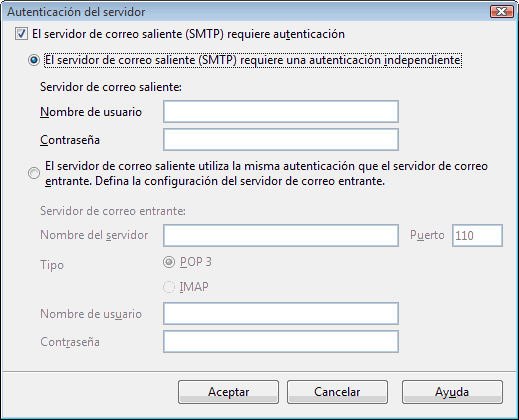Dismiss dialog with Cancelar button
The image size is (519, 420).
pos(337,392)
